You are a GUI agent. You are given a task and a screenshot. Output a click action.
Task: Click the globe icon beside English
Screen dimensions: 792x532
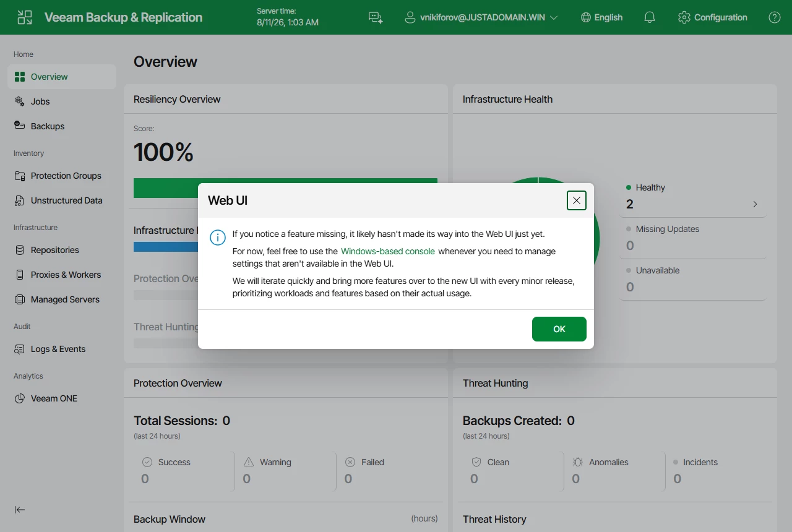pyautogui.click(x=586, y=17)
